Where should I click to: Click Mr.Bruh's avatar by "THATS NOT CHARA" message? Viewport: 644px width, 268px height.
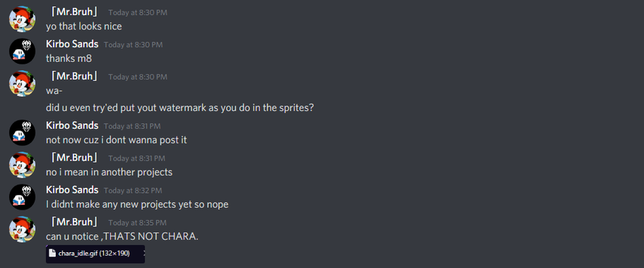point(22,229)
